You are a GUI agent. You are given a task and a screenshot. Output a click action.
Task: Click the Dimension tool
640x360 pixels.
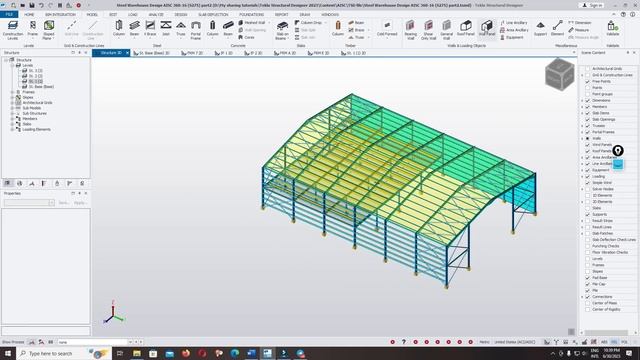580,22
